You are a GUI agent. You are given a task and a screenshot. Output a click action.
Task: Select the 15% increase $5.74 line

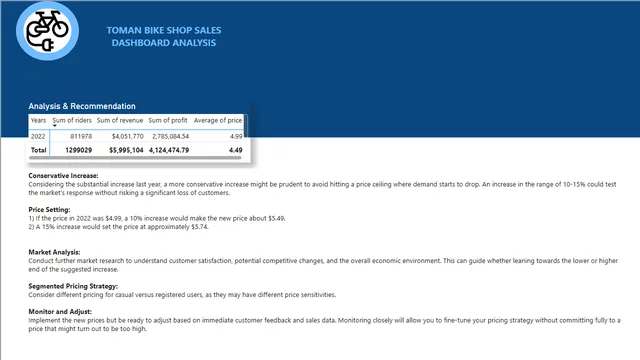118,227
